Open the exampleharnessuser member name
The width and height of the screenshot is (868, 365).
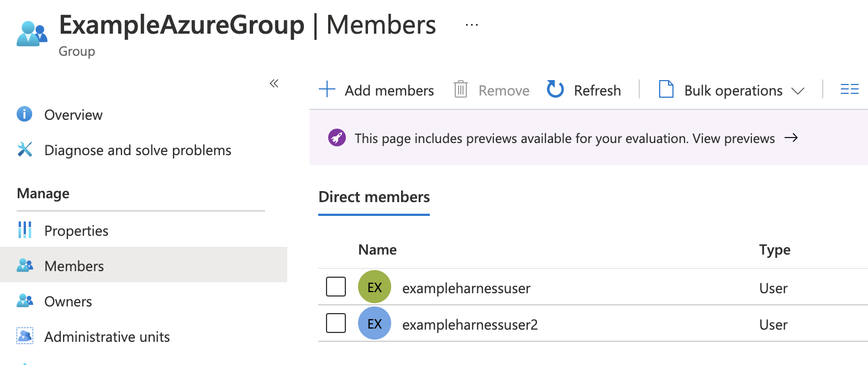pos(466,288)
